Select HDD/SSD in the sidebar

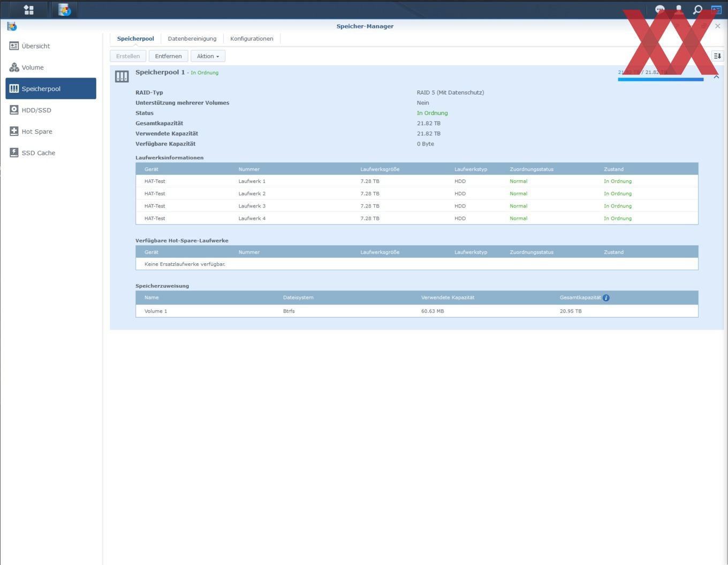51,110
